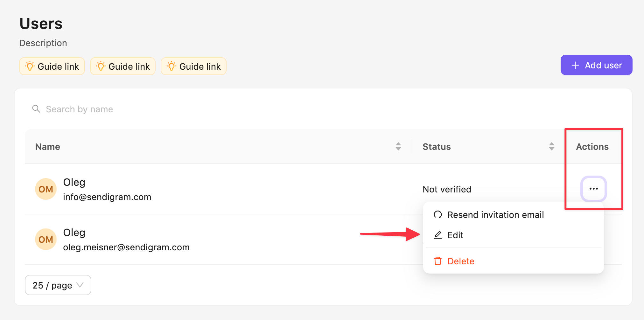Open the middle Guide link
The width and height of the screenshot is (644, 320).
pos(123,66)
